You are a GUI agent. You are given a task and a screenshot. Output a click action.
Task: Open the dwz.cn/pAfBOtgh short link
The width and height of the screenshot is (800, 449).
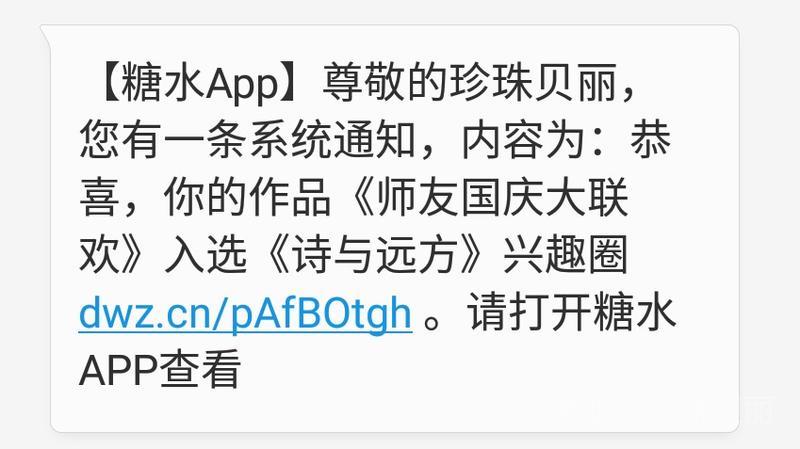(245, 313)
